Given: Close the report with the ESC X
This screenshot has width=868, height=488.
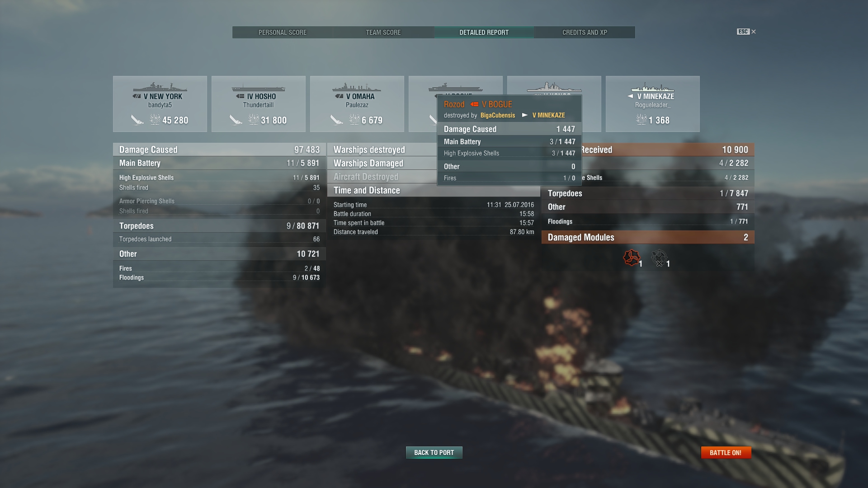Looking at the screenshot, I should 746,32.
